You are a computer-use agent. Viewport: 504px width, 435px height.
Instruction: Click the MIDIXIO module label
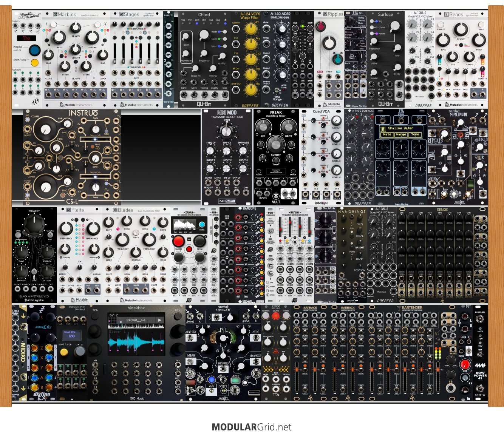23,353
